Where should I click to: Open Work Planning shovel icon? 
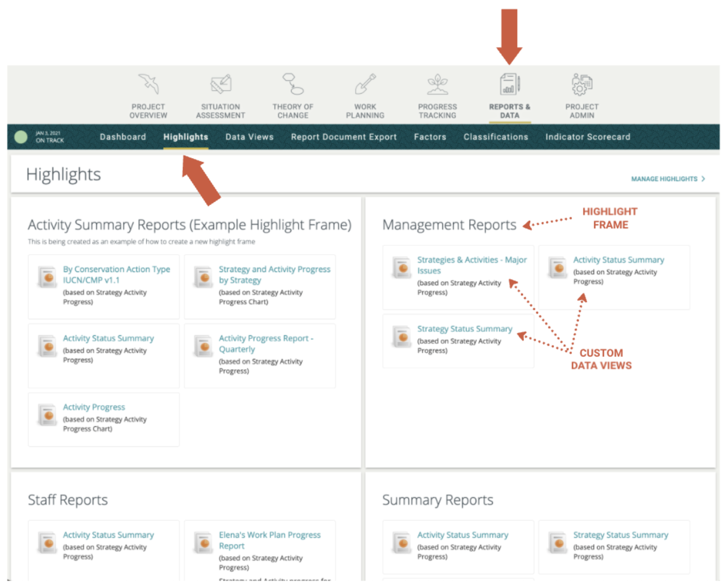point(365,83)
